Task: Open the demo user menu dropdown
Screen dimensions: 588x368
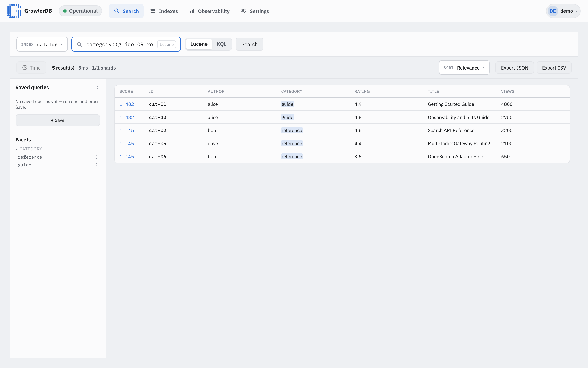Action: pyautogui.click(x=563, y=11)
